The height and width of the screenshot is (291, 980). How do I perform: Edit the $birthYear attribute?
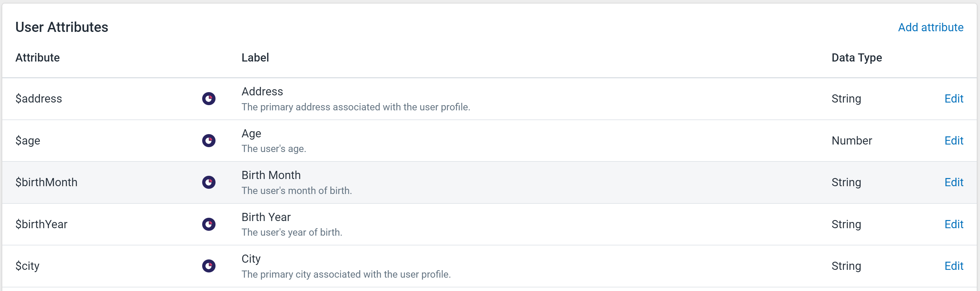pyautogui.click(x=954, y=224)
